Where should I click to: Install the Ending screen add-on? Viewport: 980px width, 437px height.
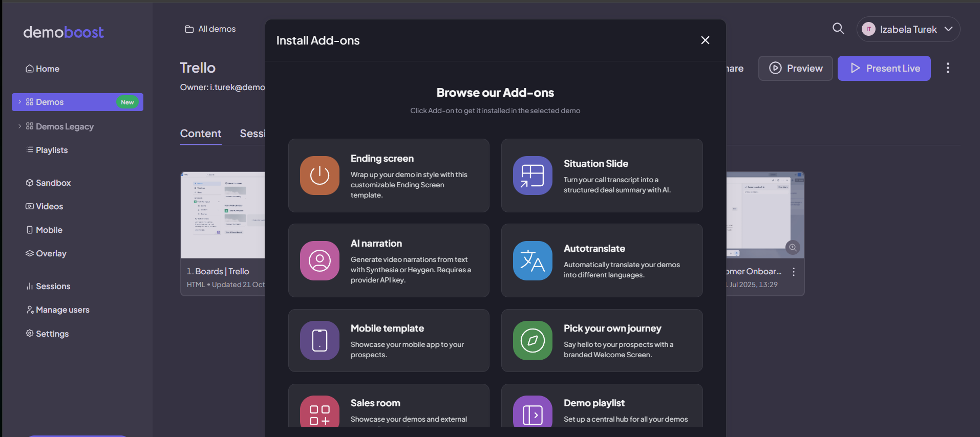[x=389, y=176]
